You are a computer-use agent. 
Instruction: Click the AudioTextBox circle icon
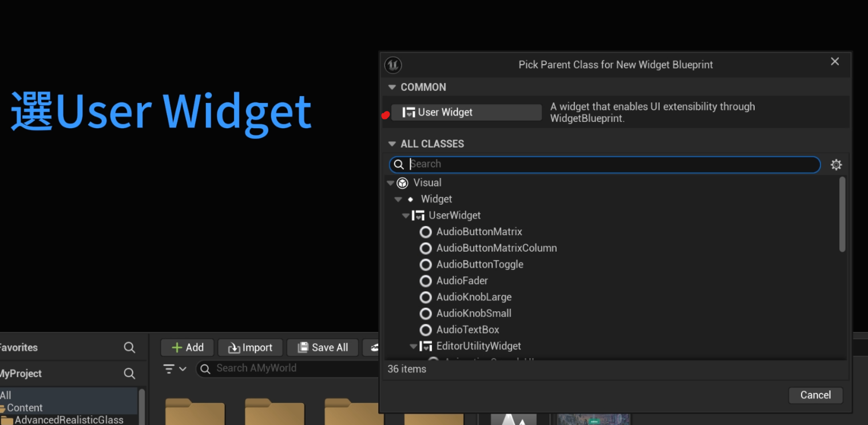[426, 330]
